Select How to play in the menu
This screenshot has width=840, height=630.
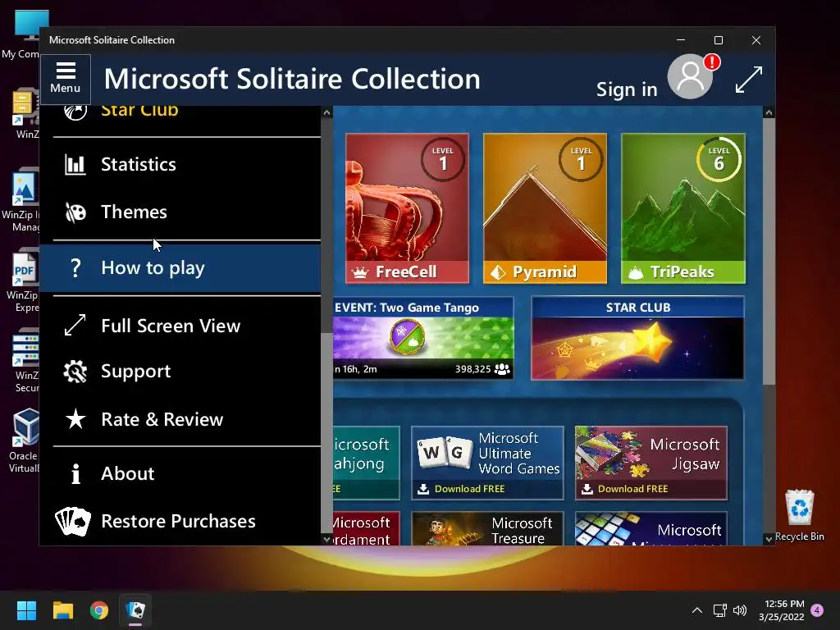click(180, 268)
